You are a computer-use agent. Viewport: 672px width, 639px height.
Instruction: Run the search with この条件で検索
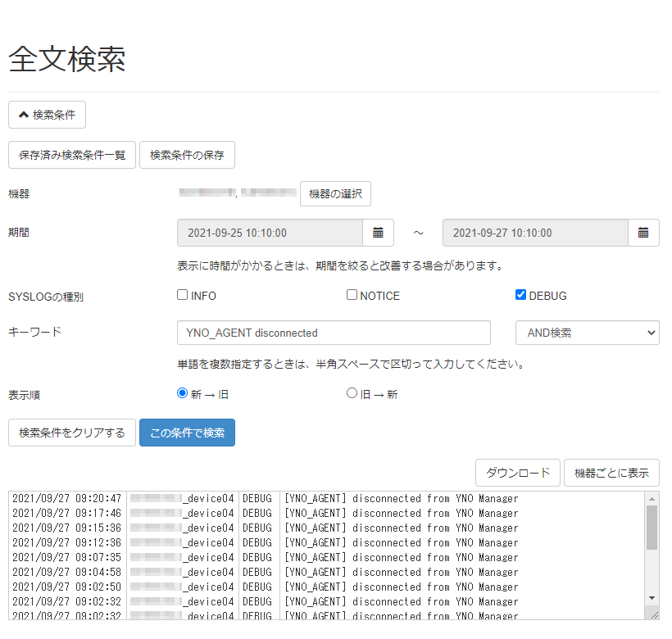click(187, 433)
